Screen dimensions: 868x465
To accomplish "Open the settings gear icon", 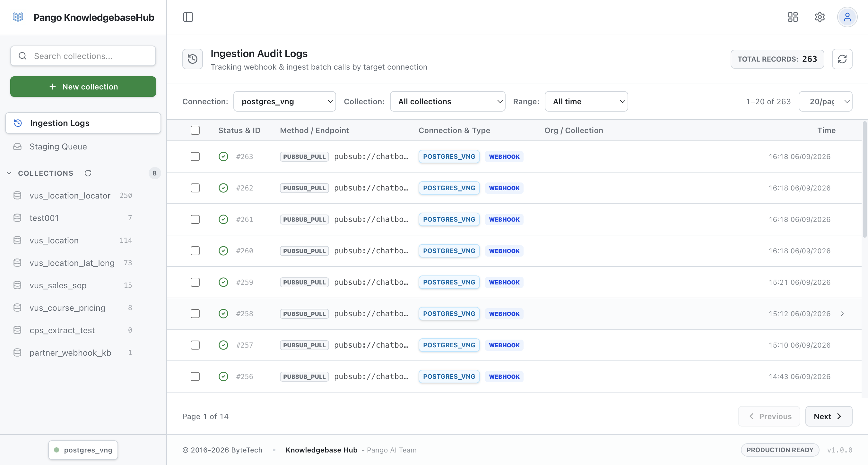I will point(820,17).
